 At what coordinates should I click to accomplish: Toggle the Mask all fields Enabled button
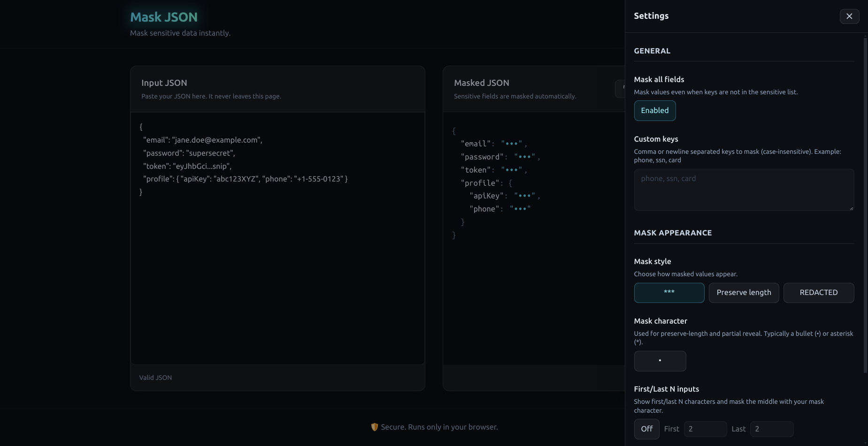tap(654, 111)
